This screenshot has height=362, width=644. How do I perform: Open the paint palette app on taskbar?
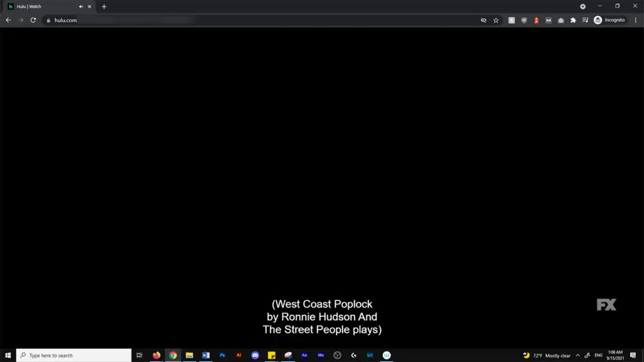pos(288,356)
